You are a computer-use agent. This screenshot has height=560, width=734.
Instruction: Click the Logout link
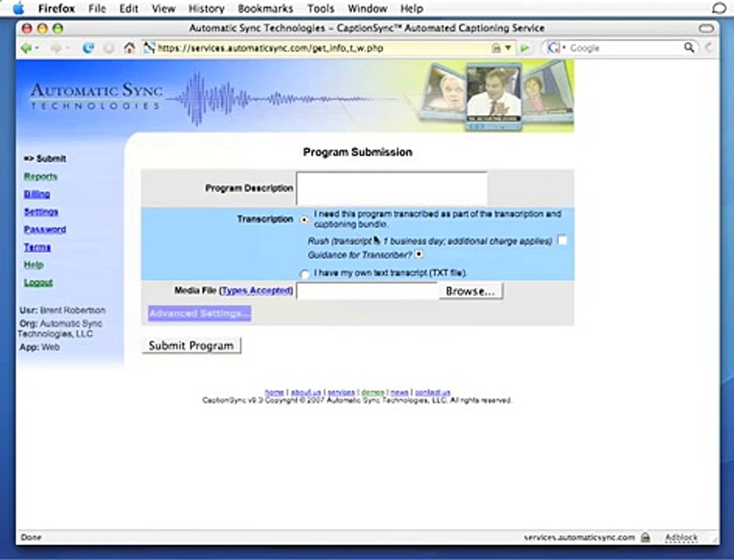pyautogui.click(x=38, y=283)
